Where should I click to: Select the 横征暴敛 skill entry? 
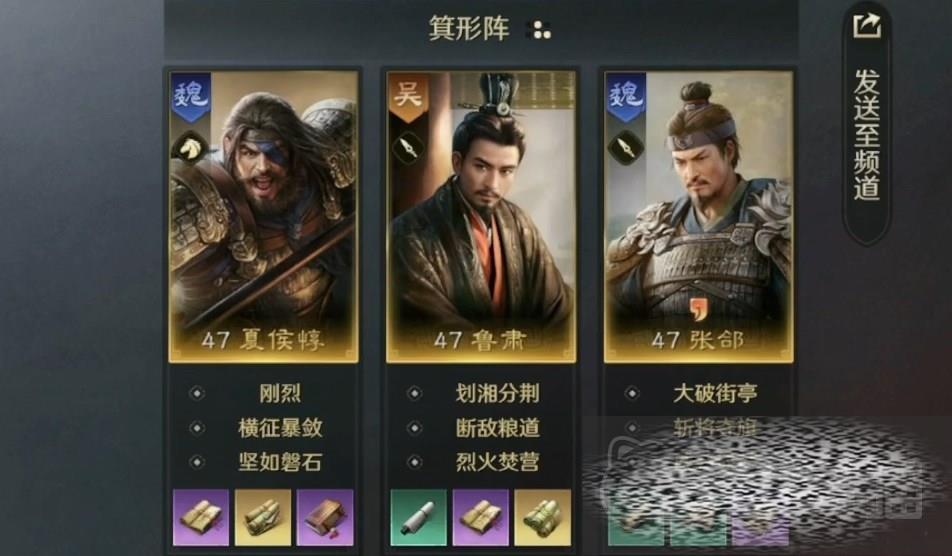279,428
